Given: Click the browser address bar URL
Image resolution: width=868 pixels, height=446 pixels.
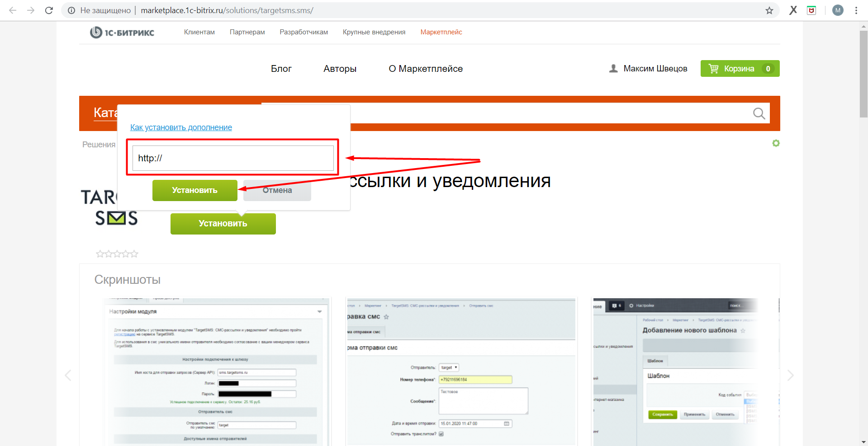Looking at the screenshot, I should coord(227,10).
